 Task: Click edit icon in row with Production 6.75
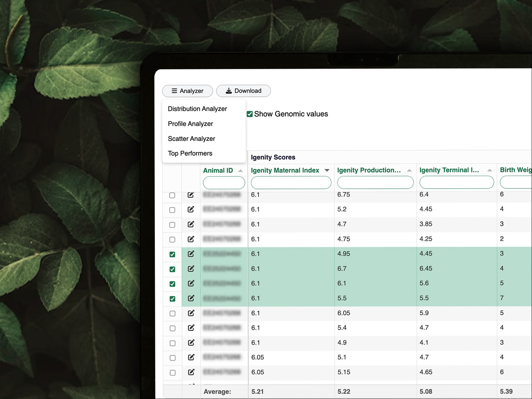[191, 195]
